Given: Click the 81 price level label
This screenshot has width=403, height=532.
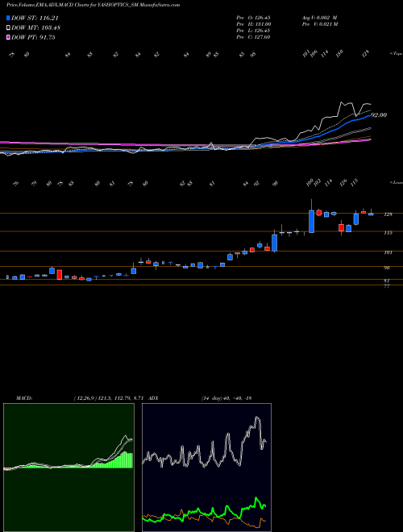Looking at the screenshot, I should tap(386, 281).
